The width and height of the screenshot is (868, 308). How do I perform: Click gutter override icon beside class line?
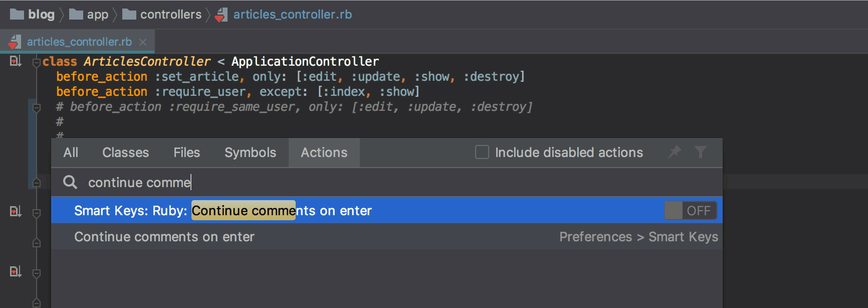click(16, 61)
